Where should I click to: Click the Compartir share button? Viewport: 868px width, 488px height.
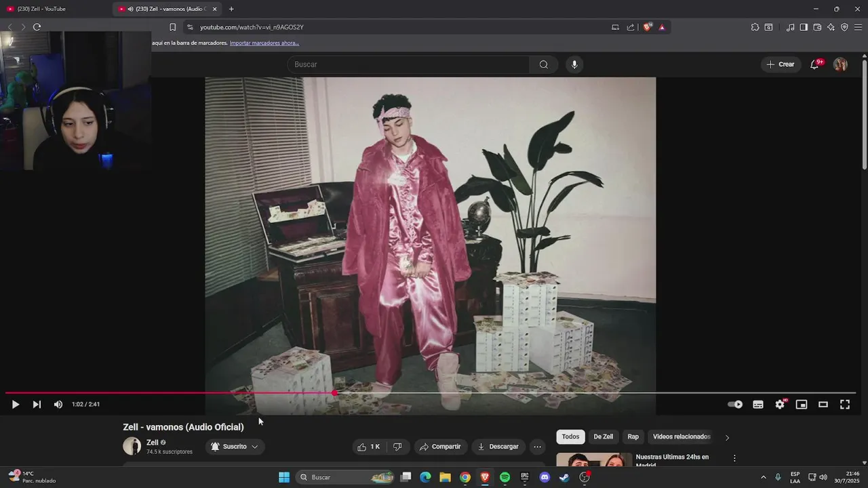(x=441, y=447)
